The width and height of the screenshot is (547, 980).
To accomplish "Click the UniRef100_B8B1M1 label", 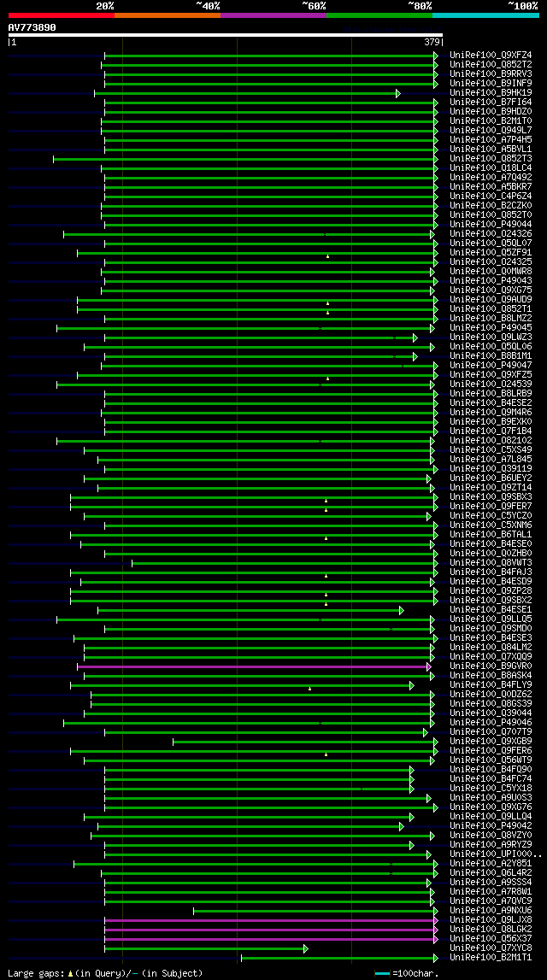I will coord(491,356).
